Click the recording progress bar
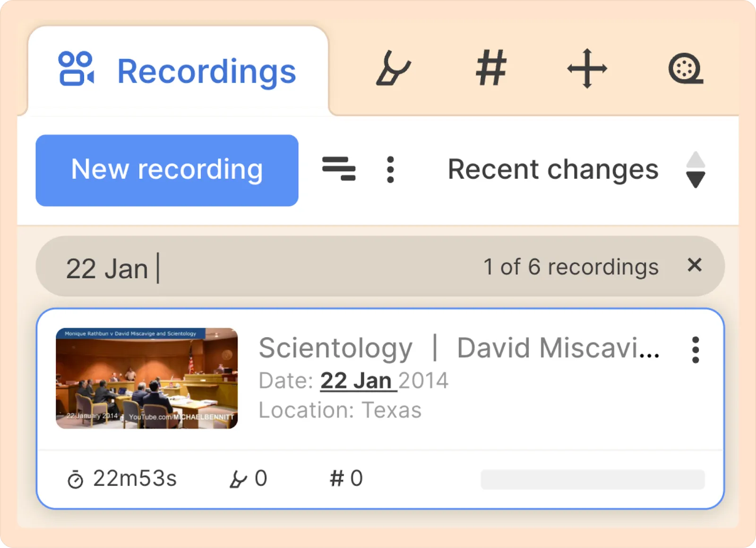Screen dimensions: 756x548 click(x=593, y=479)
